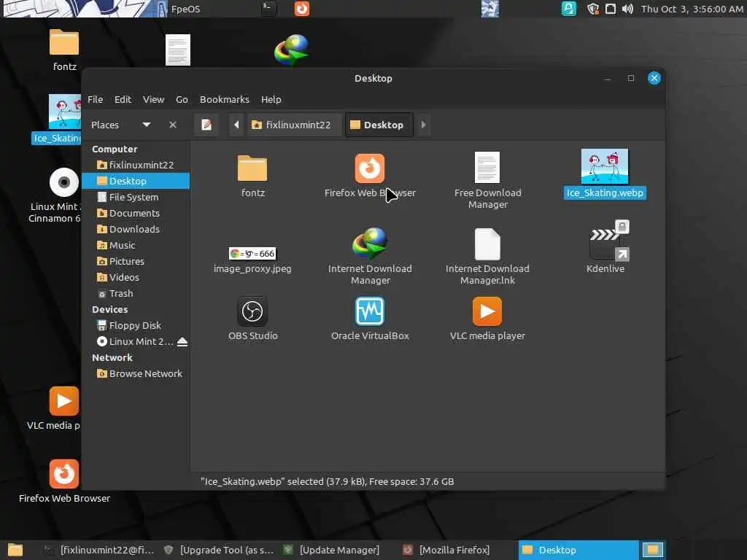Image resolution: width=747 pixels, height=560 pixels.
Task: Open the volume control in system tray
Action: click(627, 9)
